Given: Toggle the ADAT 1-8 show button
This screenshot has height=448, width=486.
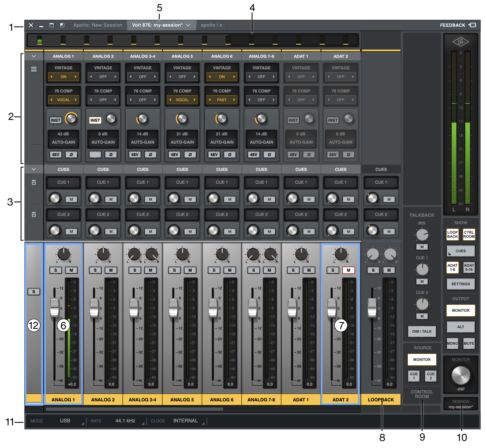Looking at the screenshot, I should pyautogui.click(x=452, y=267).
